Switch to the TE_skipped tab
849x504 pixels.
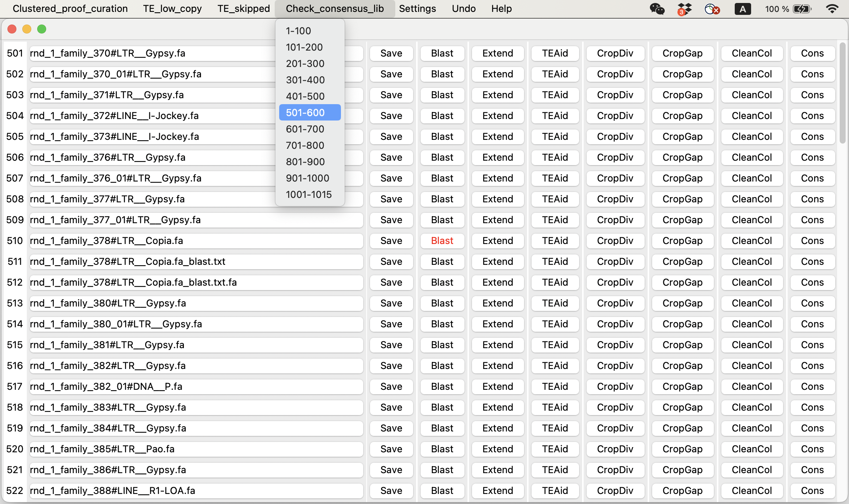tap(243, 9)
